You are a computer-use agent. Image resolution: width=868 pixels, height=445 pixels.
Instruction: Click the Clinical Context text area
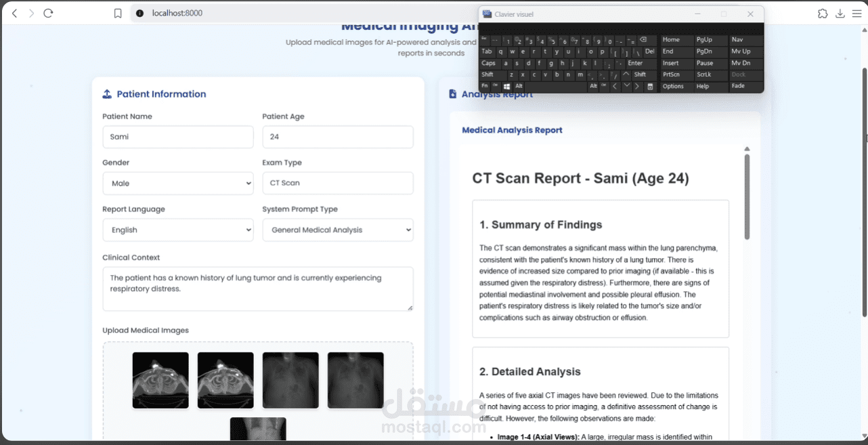[x=258, y=289]
